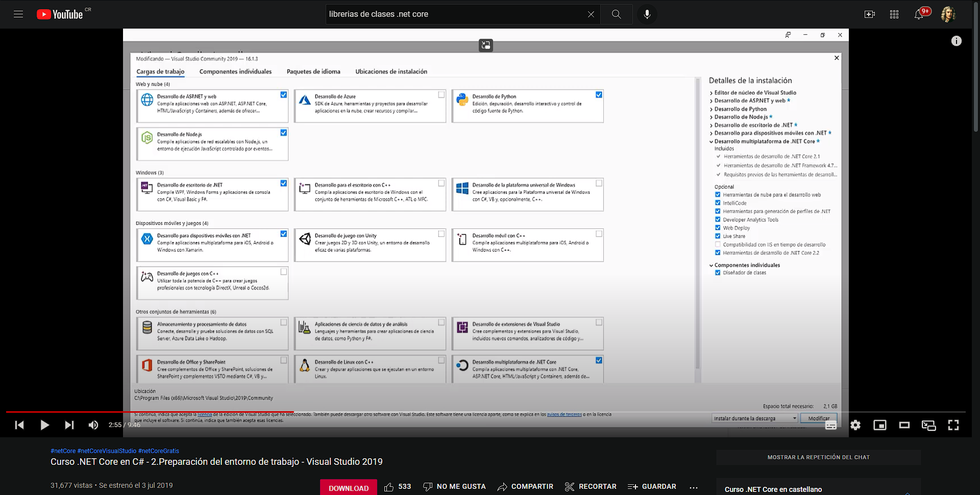
Task: Open the YouTube apps grid
Action: (894, 14)
